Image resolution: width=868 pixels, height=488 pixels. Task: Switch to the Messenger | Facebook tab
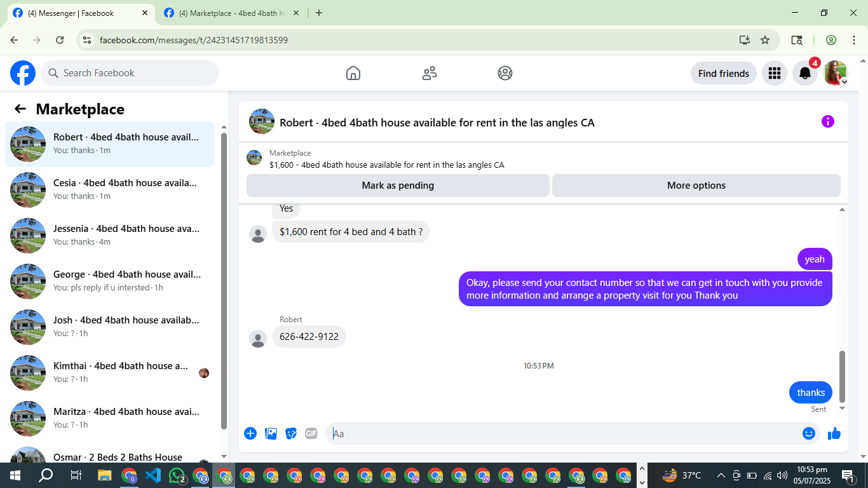coord(81,13)
